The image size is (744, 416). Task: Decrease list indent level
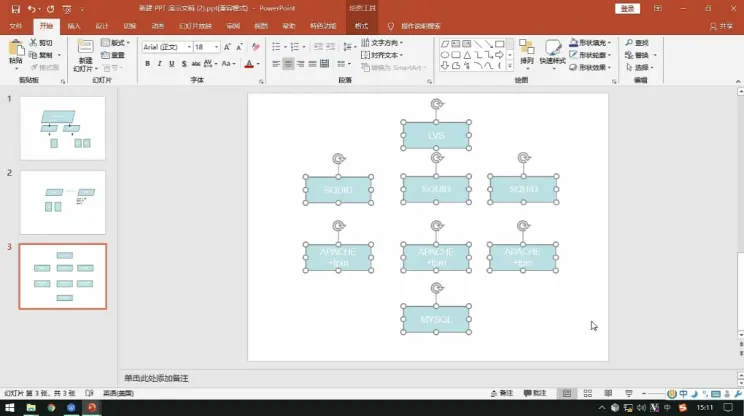[318, 46]
